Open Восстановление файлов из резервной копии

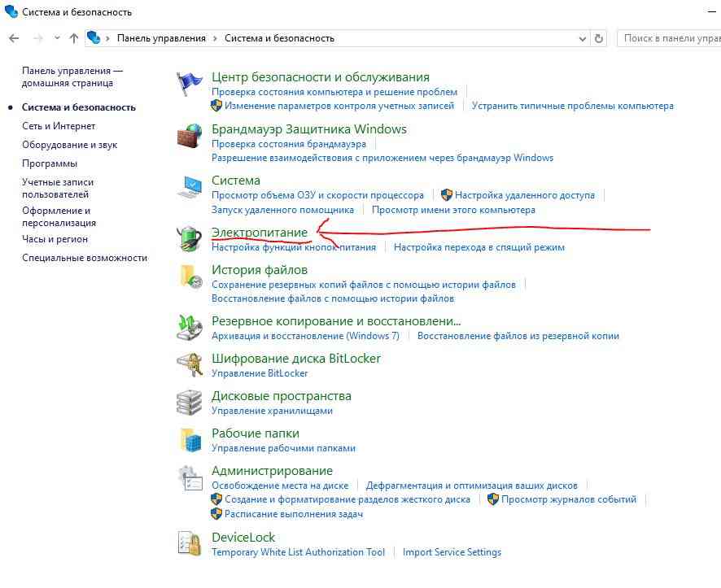(x=518, y=336)
